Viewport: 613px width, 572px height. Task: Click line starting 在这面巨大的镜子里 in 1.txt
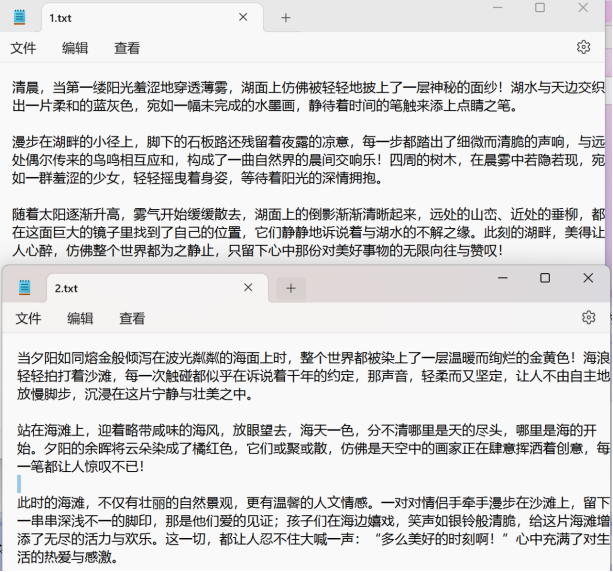[x=308, y=233]
